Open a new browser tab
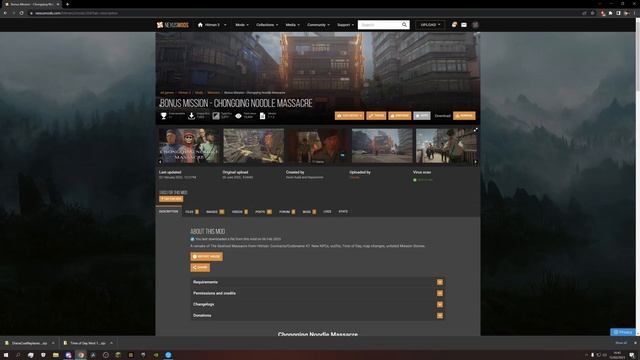 (x=67, y=4)
